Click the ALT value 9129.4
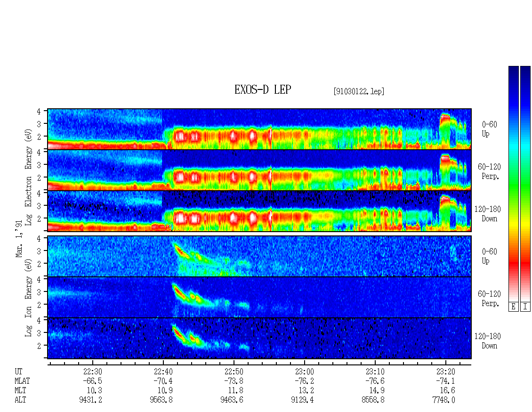This screenshot has width=532, height=412. [x=302, y=400]
